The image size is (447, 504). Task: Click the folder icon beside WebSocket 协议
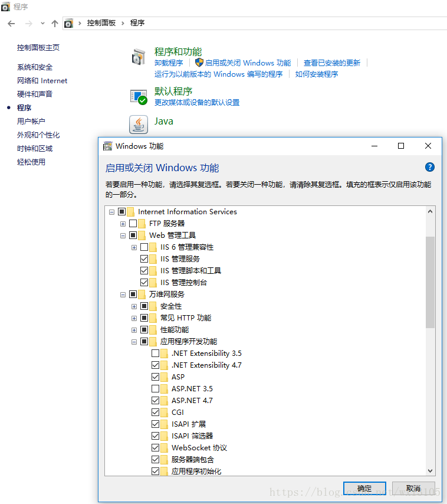tap(164, 448)
